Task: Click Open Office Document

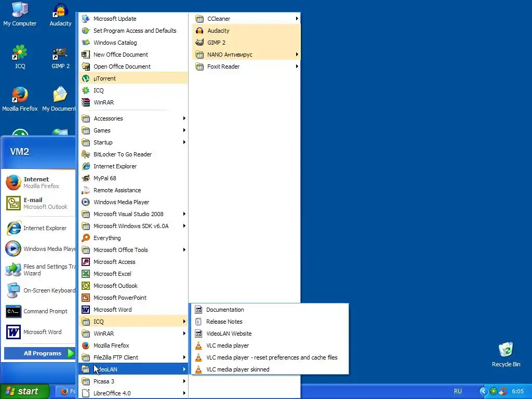Action: coord(133,66)
